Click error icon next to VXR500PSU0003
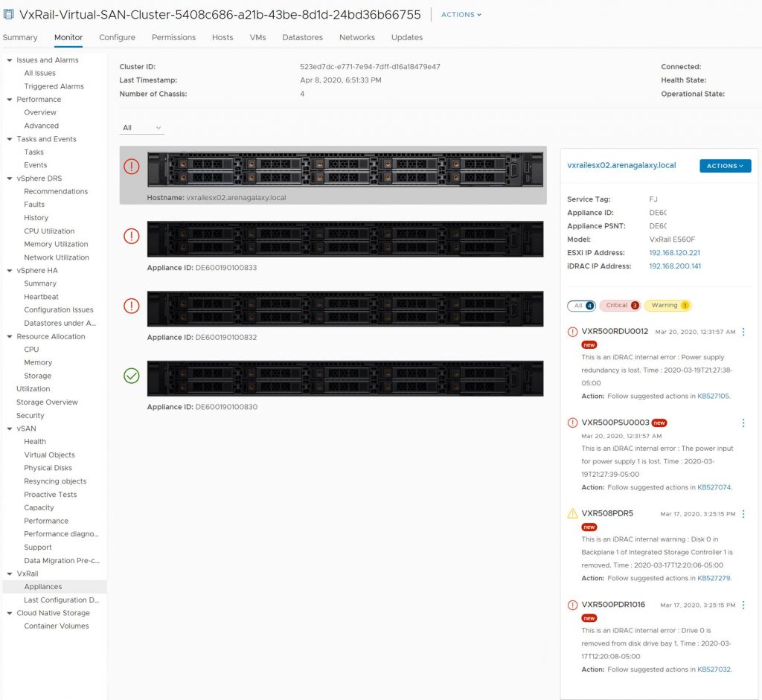This screenshot has width=762, height=700. [x=572, y=423]
